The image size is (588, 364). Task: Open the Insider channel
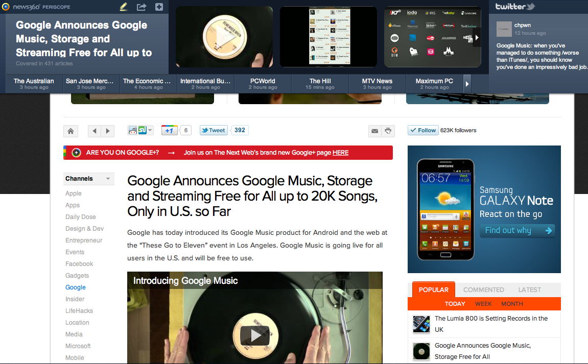click(75, 299)
